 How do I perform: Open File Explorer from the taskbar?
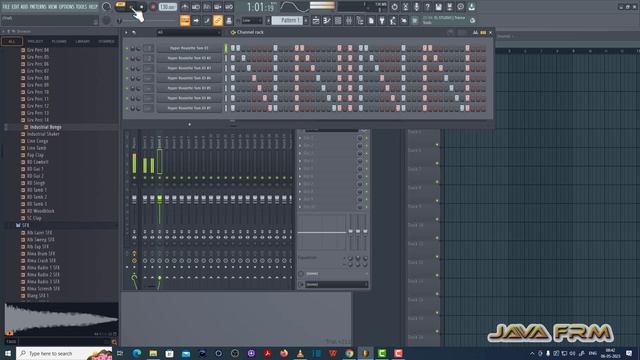(153, 353)
